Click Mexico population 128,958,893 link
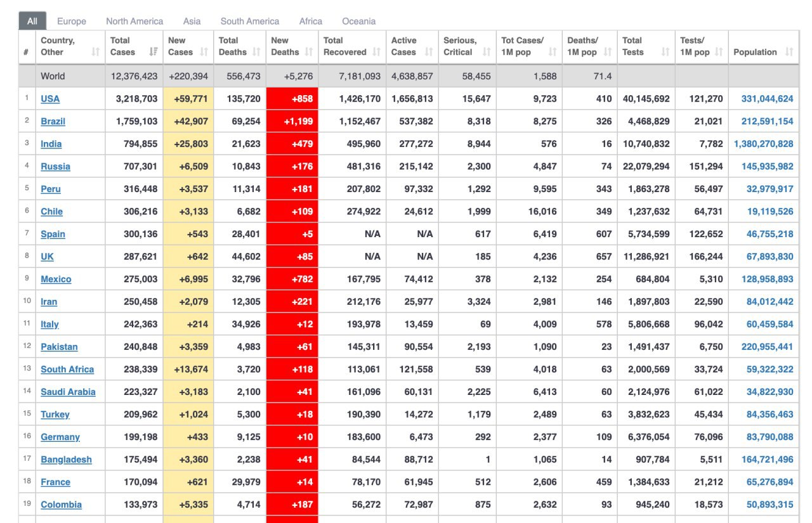812x523 pixels. [x=767, y=280]
